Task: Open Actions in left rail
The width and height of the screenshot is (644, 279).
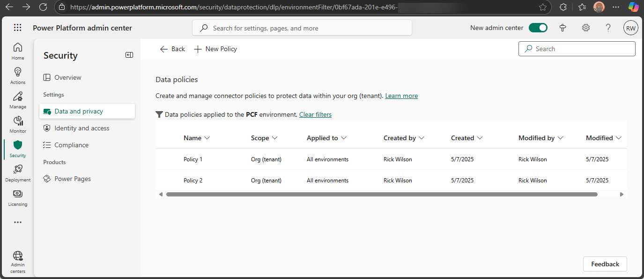Action: click(18, 75)
